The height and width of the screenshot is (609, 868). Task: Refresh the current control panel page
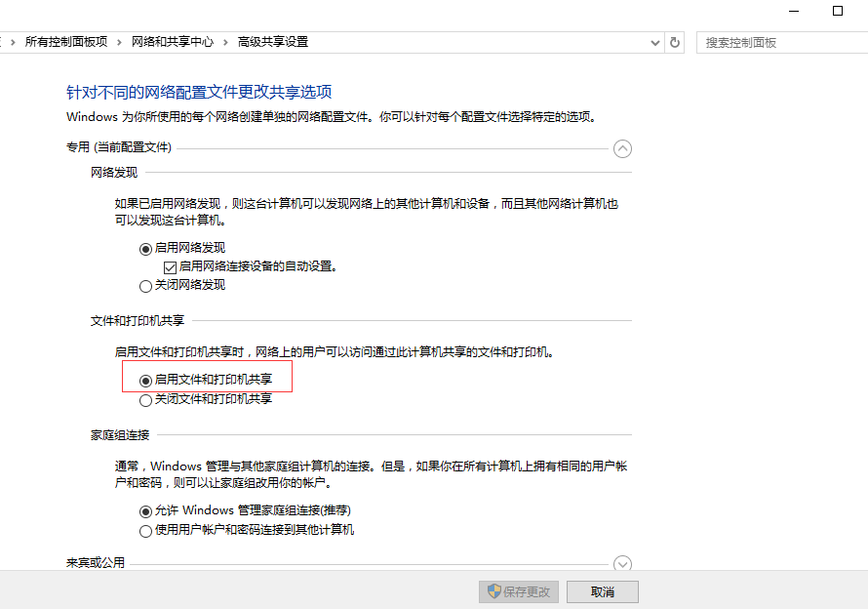[x=675, y=42]
